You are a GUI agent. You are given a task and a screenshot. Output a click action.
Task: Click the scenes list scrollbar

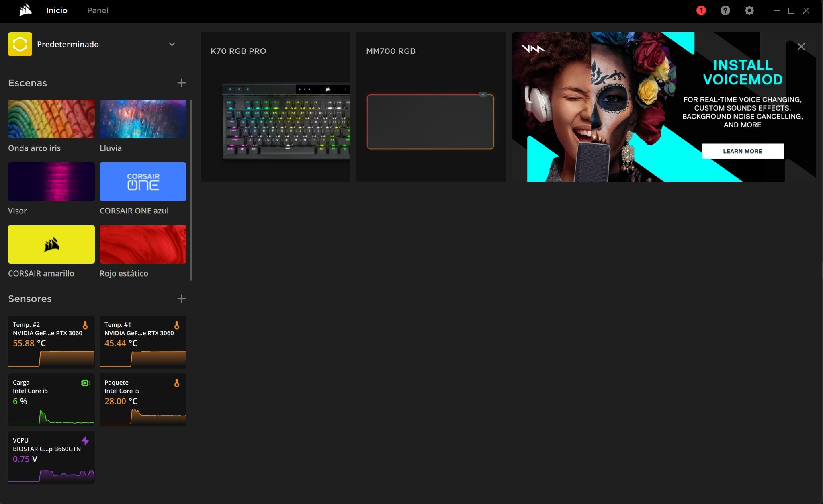pyautogui.click(x=191, y=190)
